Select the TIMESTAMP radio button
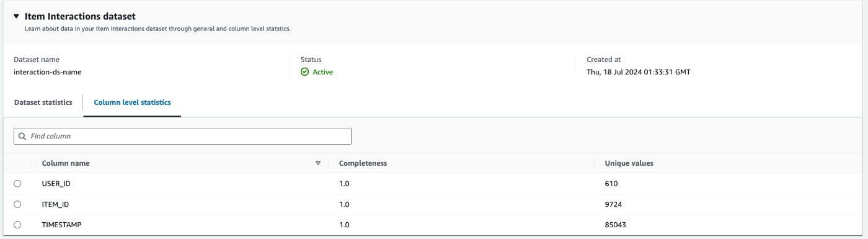This screenshot has height=239, width=868. [17, 225]
